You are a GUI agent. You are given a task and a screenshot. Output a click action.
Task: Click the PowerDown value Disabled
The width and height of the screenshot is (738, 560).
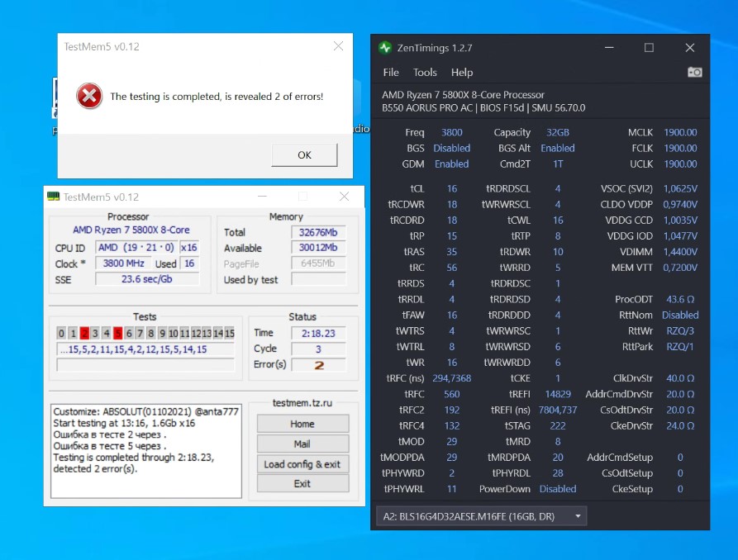click(x=558, y=489)
